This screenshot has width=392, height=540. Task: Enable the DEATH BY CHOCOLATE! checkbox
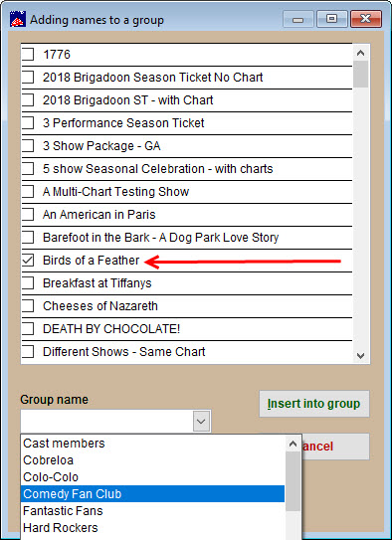28,329
